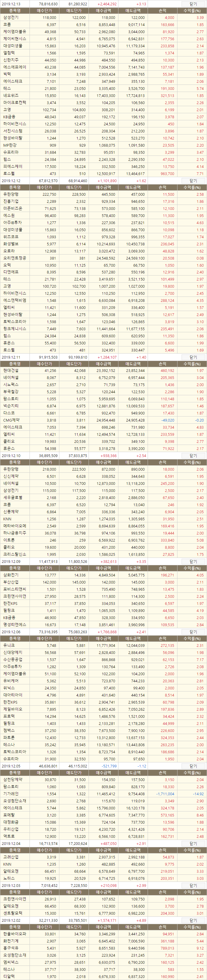Select the 더존비즈온 stock name

[13, 208]
